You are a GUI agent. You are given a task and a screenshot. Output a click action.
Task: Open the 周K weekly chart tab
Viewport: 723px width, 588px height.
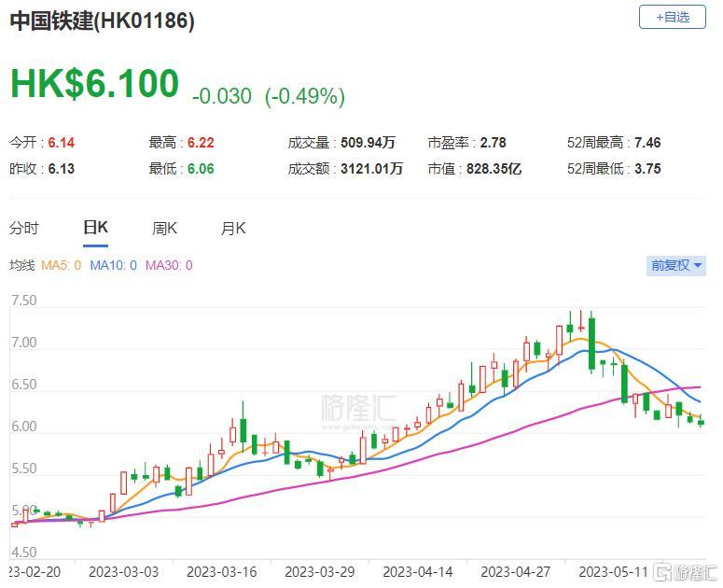click(164, 228)
